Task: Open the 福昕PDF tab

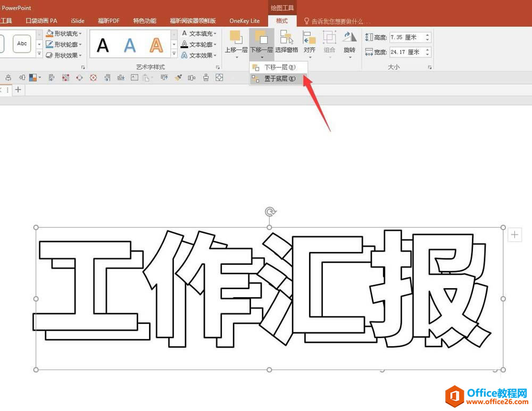Action: pyautogui.click(x=109, y=21)
